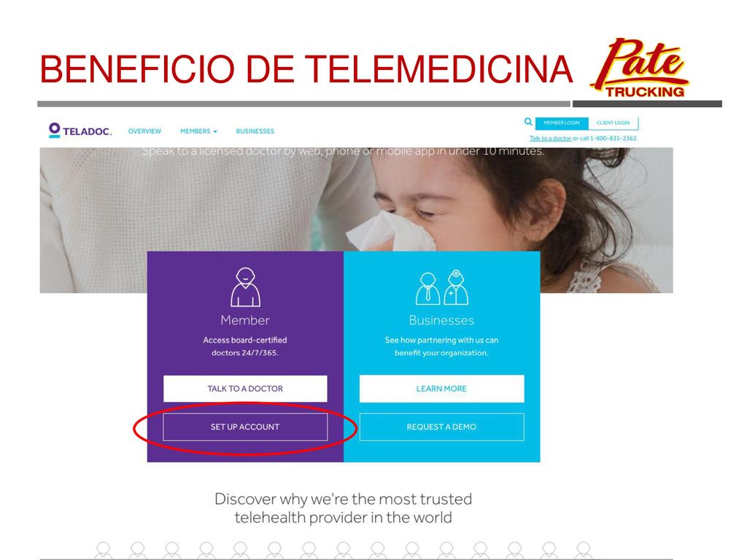Click the Request a Demo button
The image size is (747, 560).
[441, 427]
